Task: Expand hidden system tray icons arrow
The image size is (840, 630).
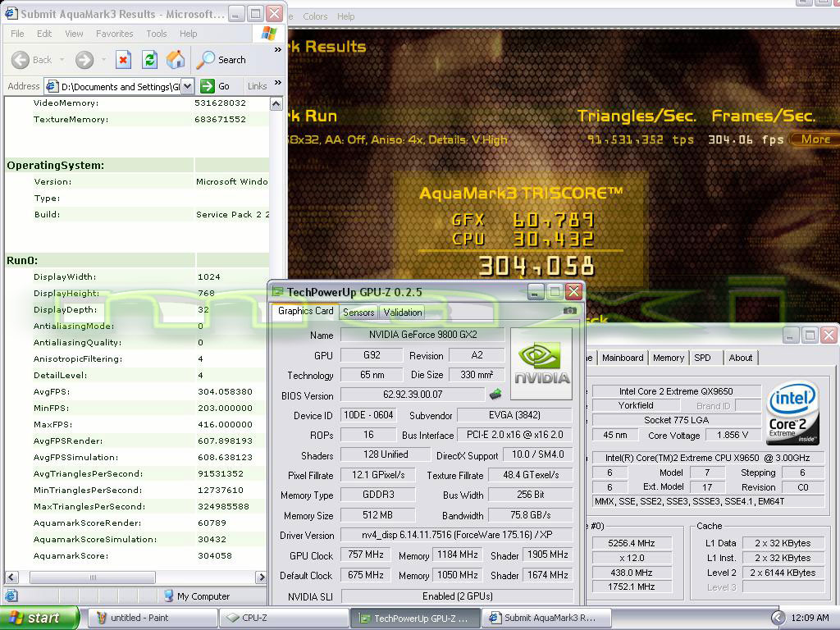Action: [778, 618]
